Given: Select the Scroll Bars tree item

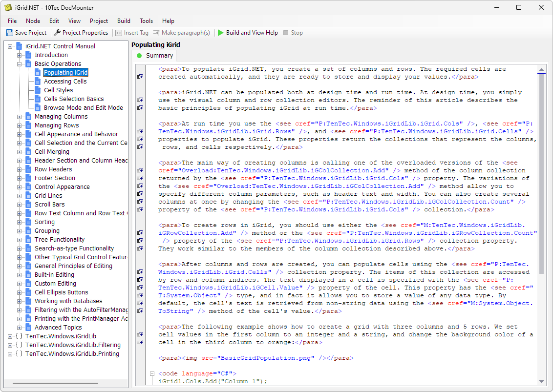Looking at the screenshot, I should click(x=50, y=205).
